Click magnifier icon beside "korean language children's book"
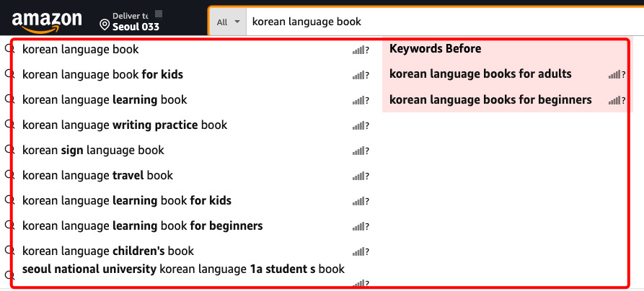This screenshot has width=644, height=291. click(x=10, y=251)
